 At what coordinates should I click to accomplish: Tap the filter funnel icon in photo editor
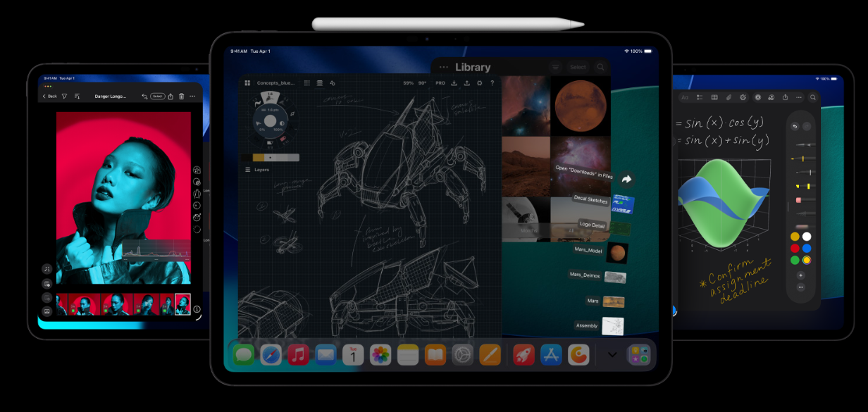[64, 96]
